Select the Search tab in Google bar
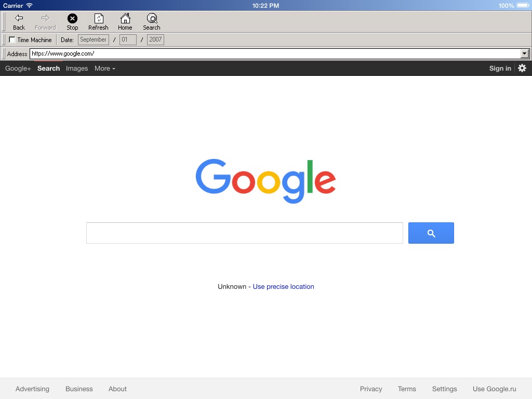The height and width of the screenshot is (399, 532). click(x=48, y=69)
